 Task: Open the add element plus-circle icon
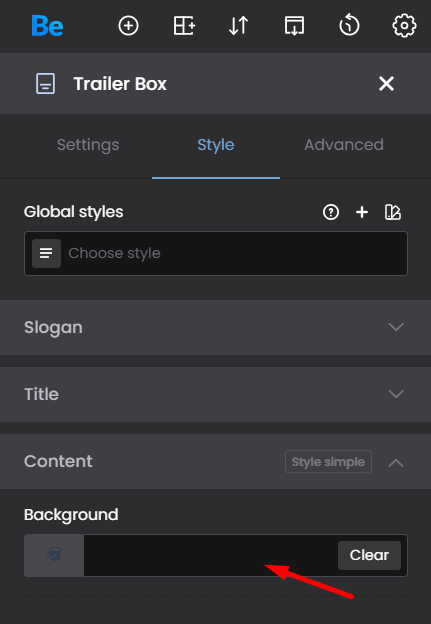coord(128,26)
